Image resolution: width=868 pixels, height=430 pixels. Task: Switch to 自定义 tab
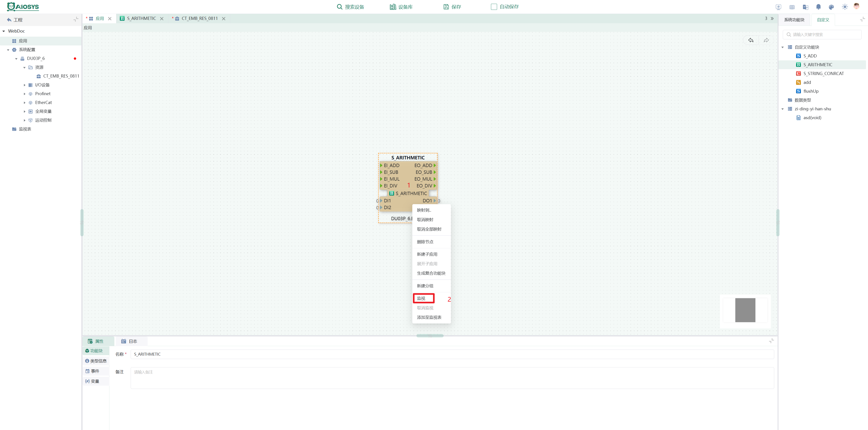[823, 20]
